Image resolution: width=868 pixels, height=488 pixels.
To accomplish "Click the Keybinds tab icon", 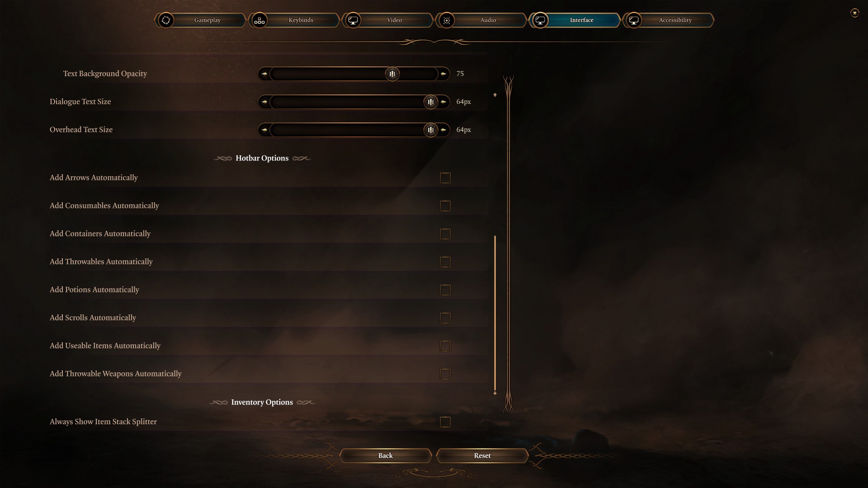I will click(x=259, y=20).
